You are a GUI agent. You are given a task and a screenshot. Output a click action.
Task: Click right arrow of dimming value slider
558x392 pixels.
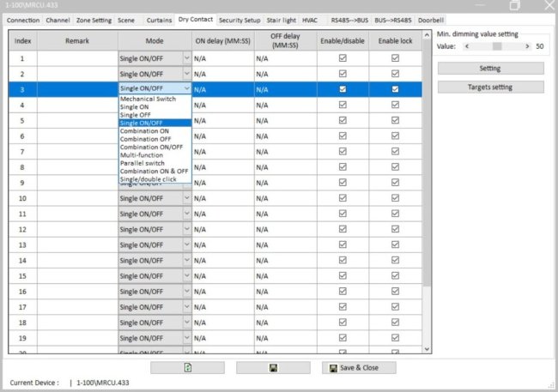[526, 46]
